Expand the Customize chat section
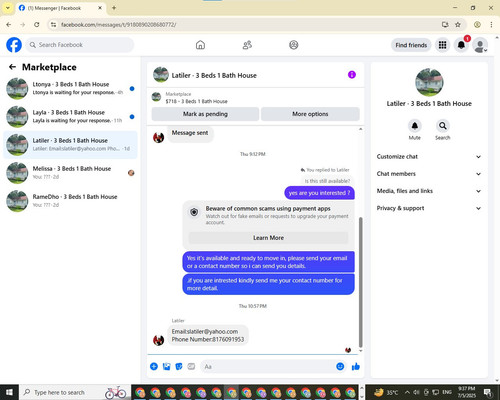The height and width of the screenshot is (400, 500). point(429,157)
